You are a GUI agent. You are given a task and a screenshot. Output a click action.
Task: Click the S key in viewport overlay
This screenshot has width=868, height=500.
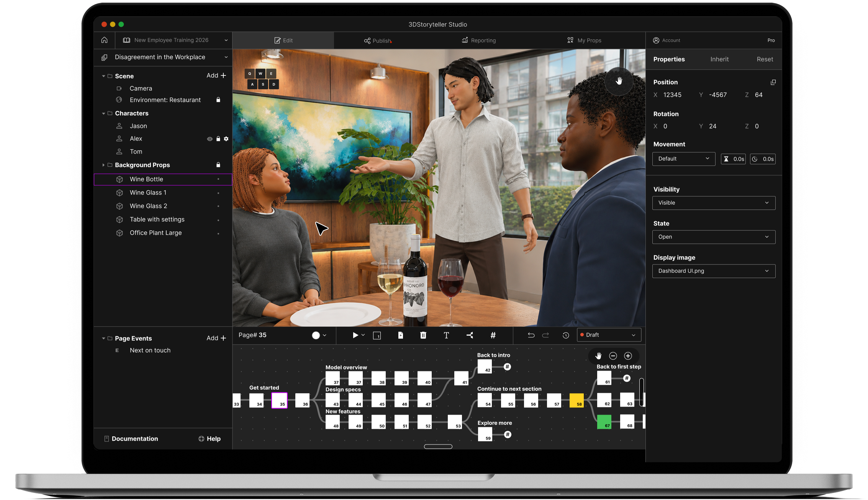pyautogui.click(x=263, y=84)
